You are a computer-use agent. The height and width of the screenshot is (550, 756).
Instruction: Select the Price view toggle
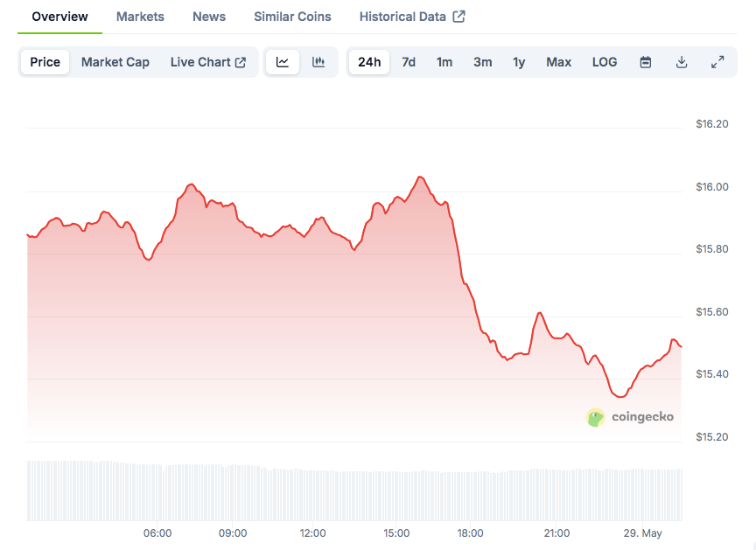(x=45, y=62)
